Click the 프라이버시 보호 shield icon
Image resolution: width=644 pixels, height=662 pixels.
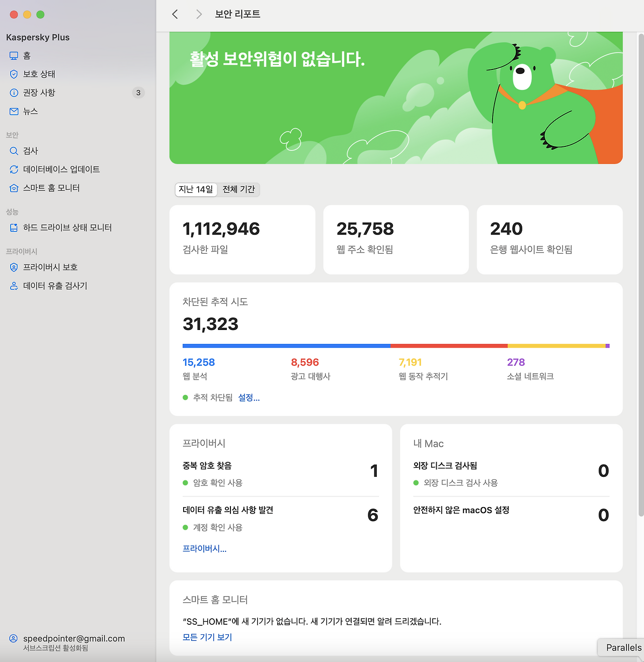(x=14, y=267)
